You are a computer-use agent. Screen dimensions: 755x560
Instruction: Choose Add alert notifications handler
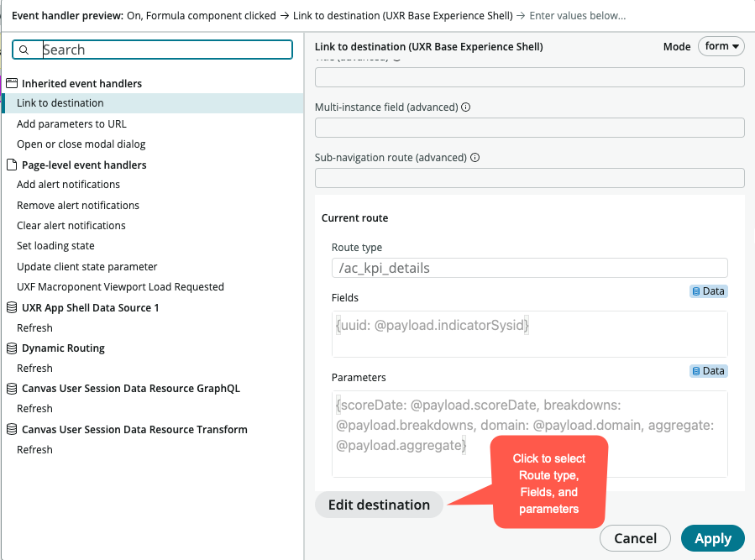click(x=68, y=185)
